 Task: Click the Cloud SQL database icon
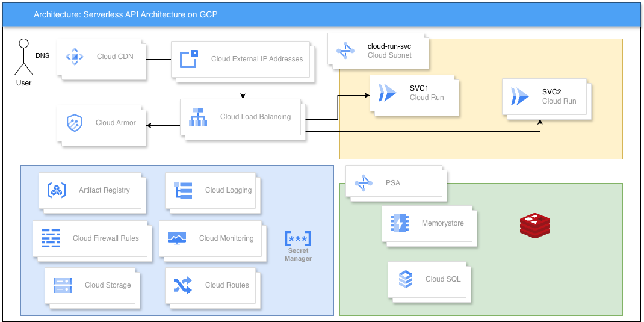[x=406, y=279]
